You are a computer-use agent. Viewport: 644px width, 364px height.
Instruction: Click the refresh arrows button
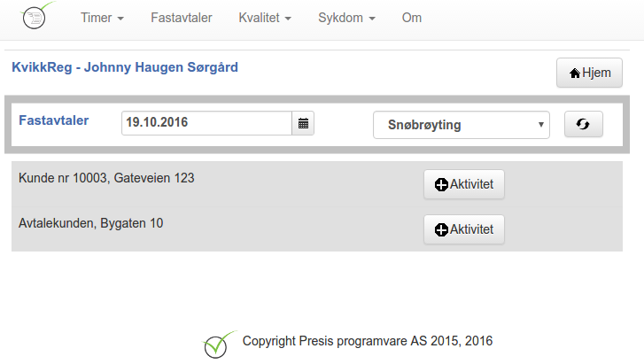coord(583,124)
